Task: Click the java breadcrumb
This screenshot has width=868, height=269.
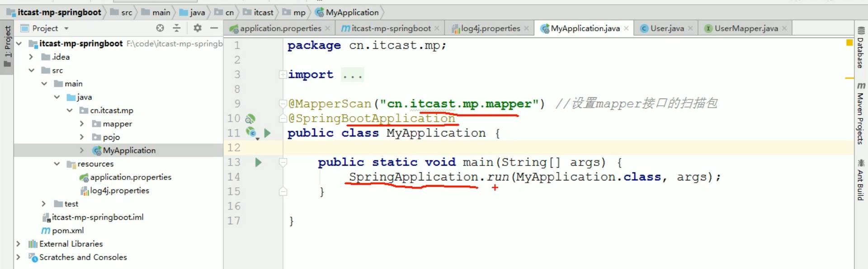Action: coord(193,12)
